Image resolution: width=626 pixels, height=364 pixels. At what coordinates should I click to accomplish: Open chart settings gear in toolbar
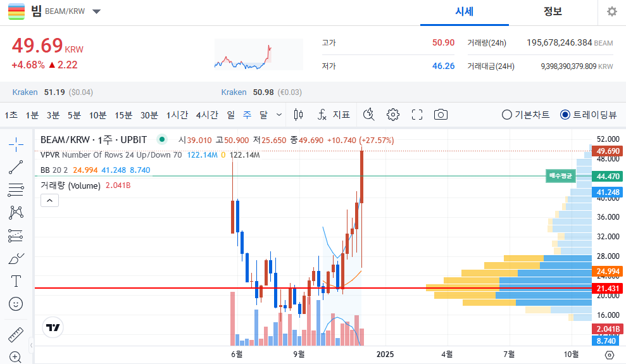(x=393, y=115)
